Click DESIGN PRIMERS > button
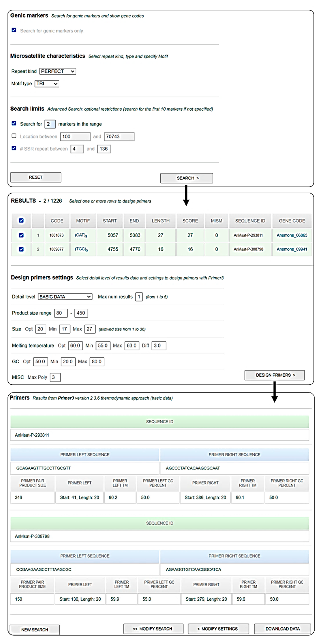The image size is (320, 644). (274, 375)
